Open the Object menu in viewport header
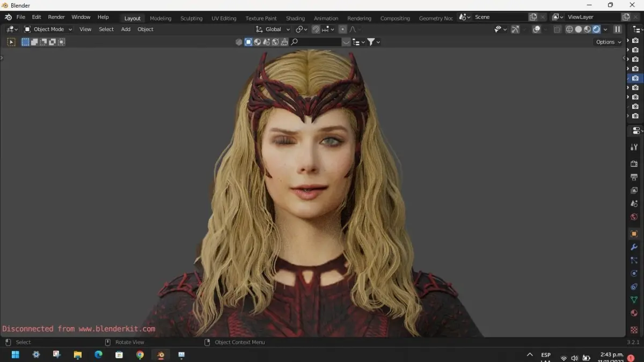The width and height of the screenshot is (644, 362). [x=145, y=29]
